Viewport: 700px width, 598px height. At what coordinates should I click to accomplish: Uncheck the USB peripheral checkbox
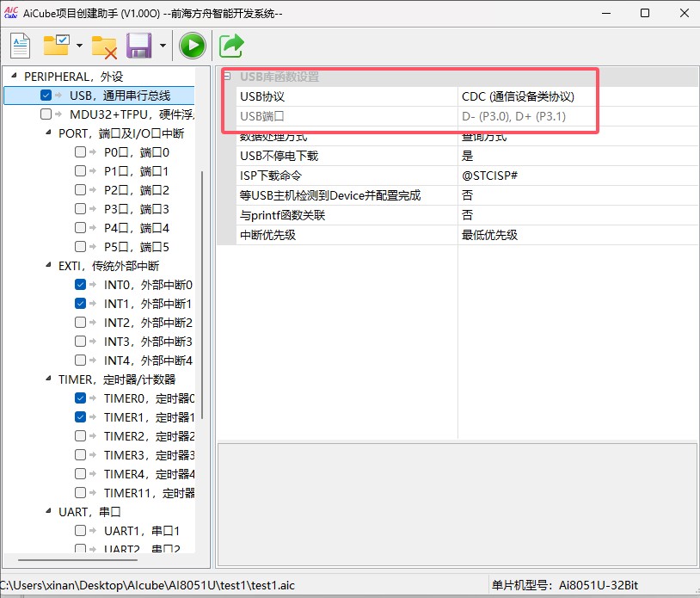(46, 96)
